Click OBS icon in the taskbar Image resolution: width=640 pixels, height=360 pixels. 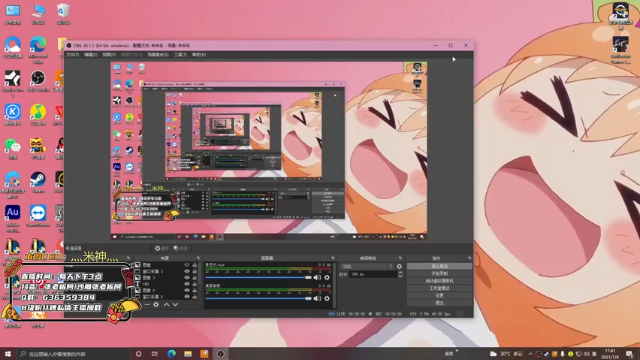(x=220, y=353)
